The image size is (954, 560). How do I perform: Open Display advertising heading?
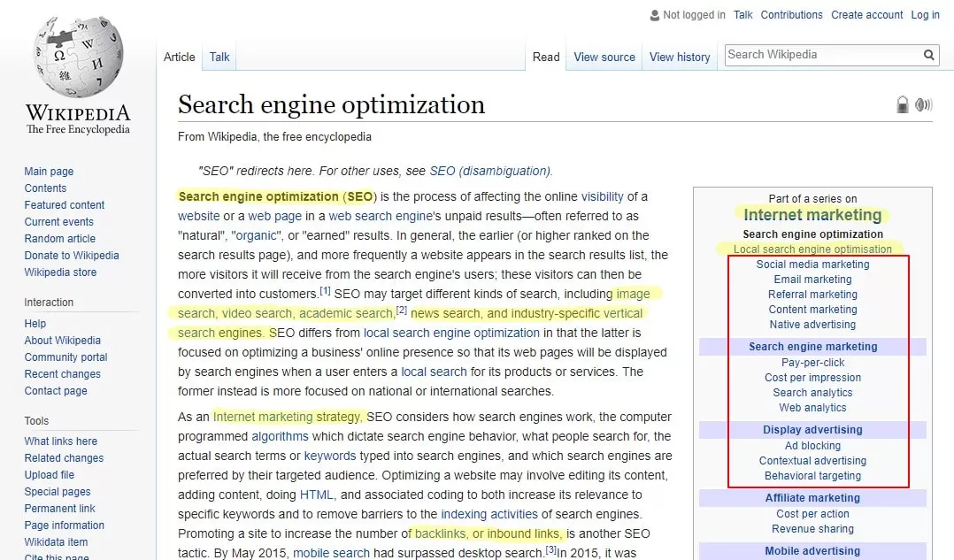click(x=812, y=430)
